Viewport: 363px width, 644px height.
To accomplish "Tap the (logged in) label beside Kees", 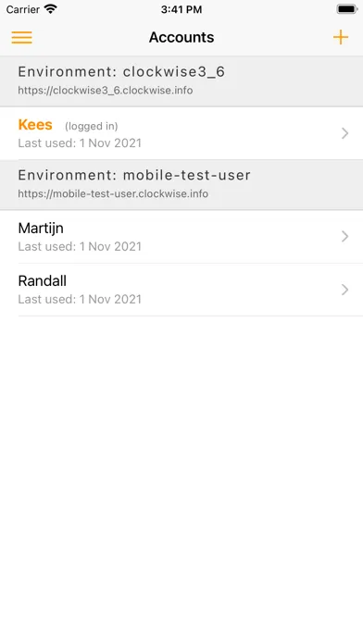I will click(x=92, y=126).
